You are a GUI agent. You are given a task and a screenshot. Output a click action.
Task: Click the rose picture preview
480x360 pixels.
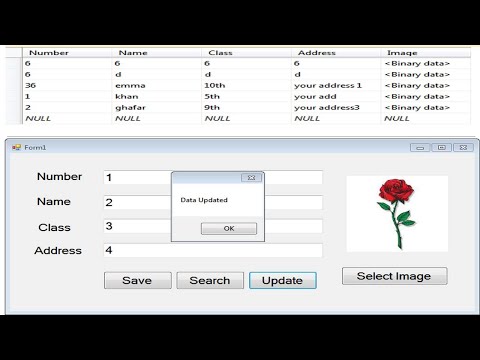tap(397, 214)
